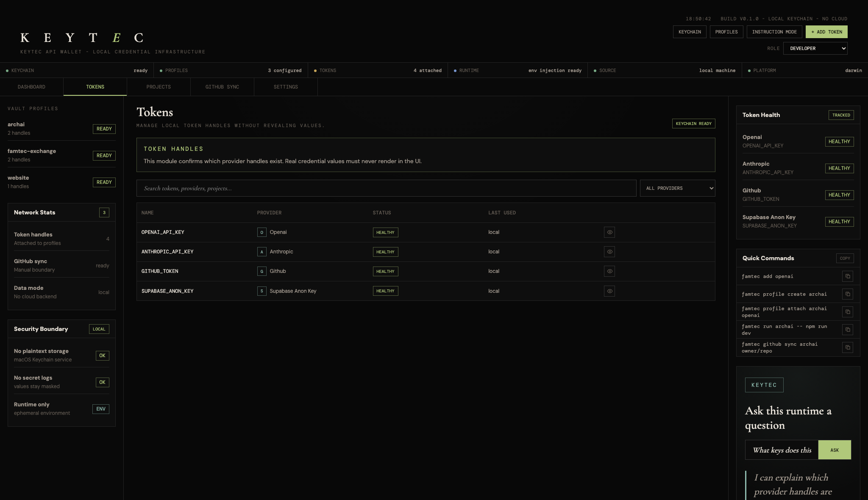Go to the GitHub Sync tab

tap(222, 87)
